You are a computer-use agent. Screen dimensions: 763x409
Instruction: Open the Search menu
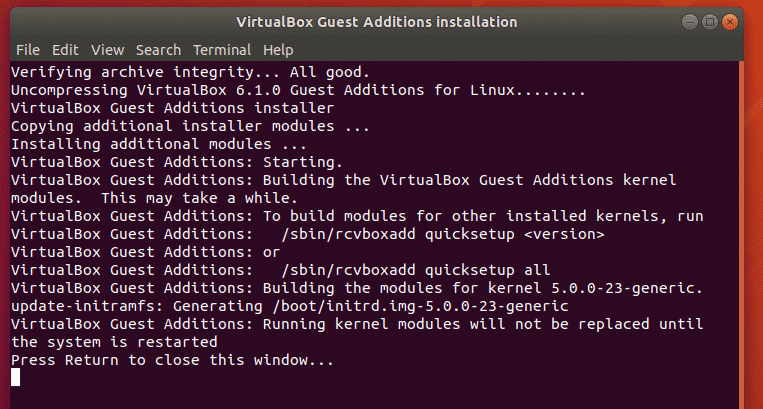tap(158, 50)
